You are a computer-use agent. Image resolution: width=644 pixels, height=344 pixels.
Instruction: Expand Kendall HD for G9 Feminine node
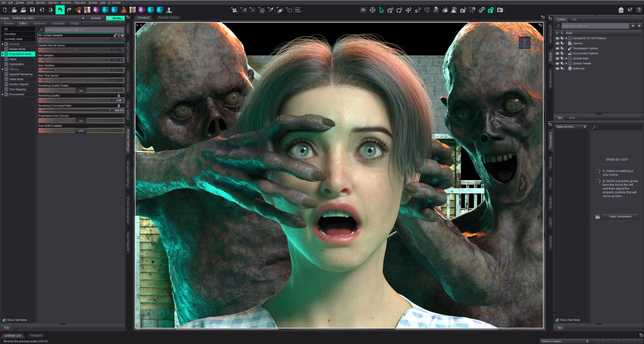[566, 38]
